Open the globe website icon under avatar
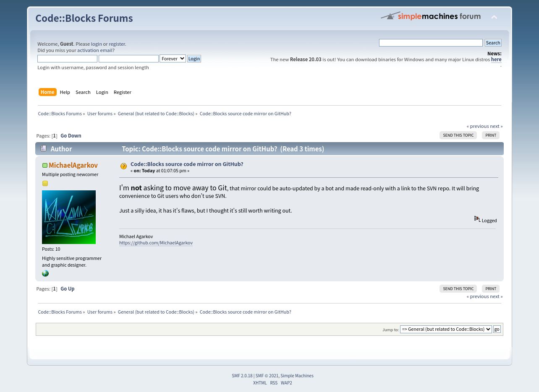Image resolution: width=539 pixels, height=392 pixels. point(45,273)
